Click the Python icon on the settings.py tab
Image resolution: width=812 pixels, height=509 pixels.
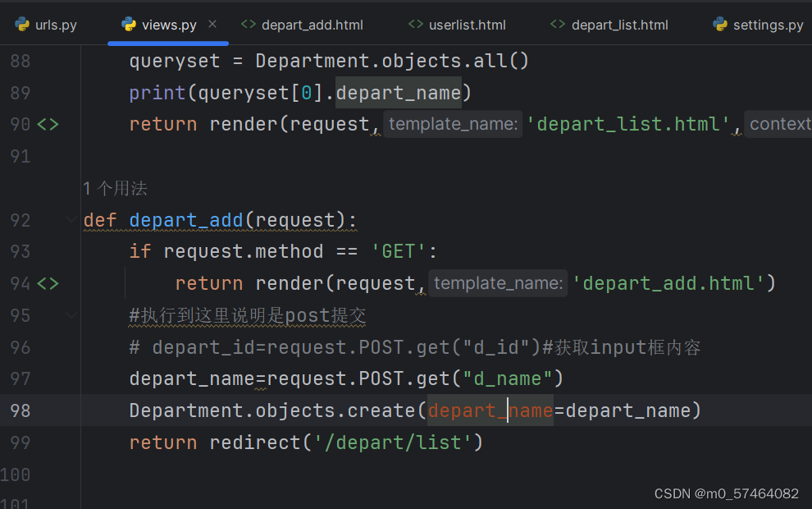721,24
